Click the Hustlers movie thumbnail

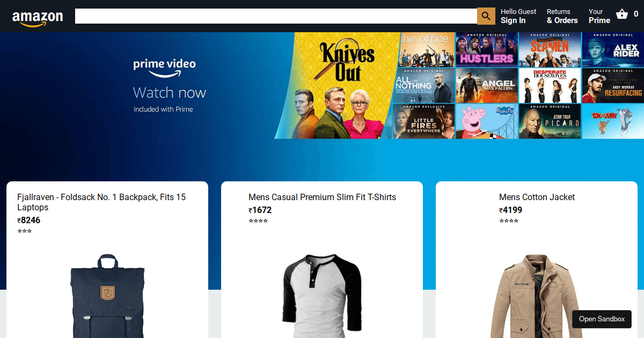click(487, 50)
